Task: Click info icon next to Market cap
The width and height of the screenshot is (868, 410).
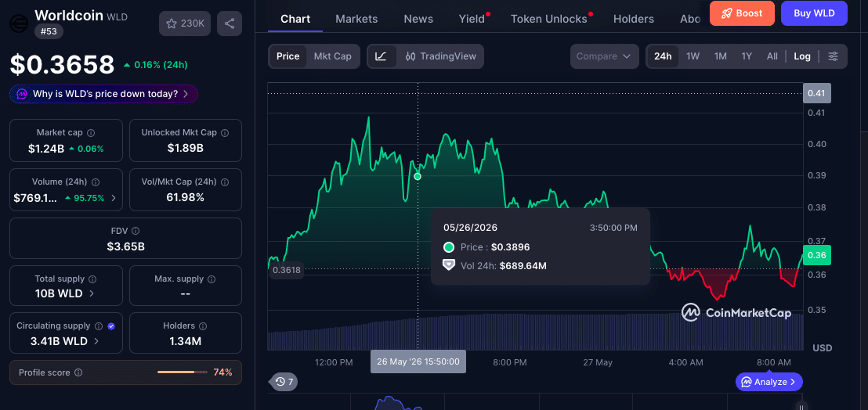Action: pos(92,132)
